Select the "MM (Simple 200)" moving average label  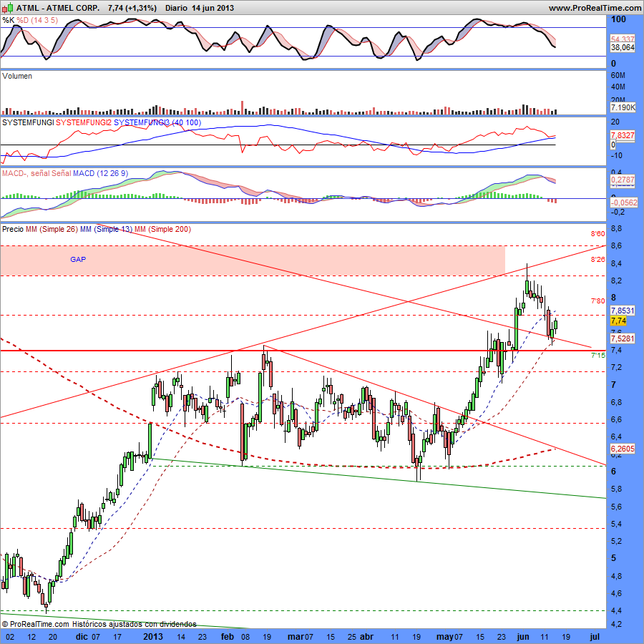[162, 229]
